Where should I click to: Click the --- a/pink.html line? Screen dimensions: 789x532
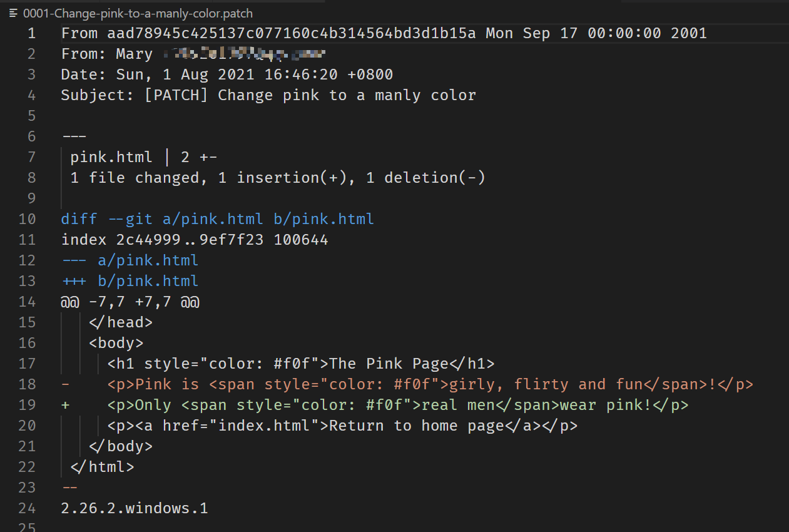click(130, 260)
